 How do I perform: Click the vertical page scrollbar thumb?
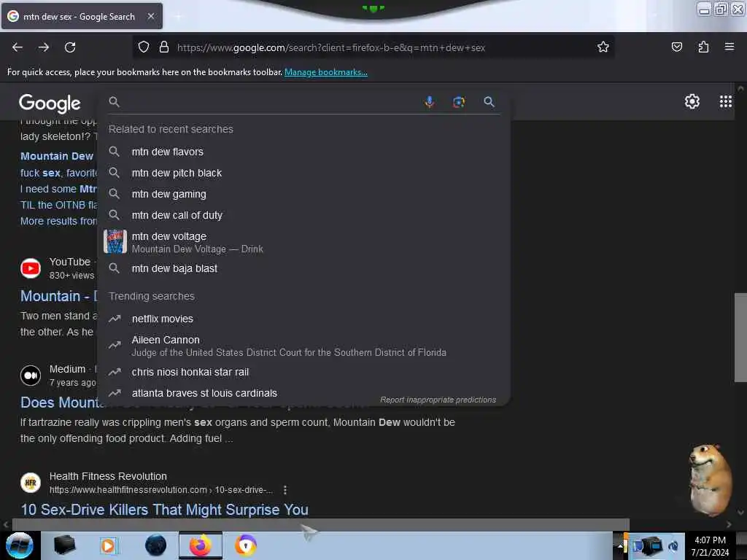coord(740,338)
